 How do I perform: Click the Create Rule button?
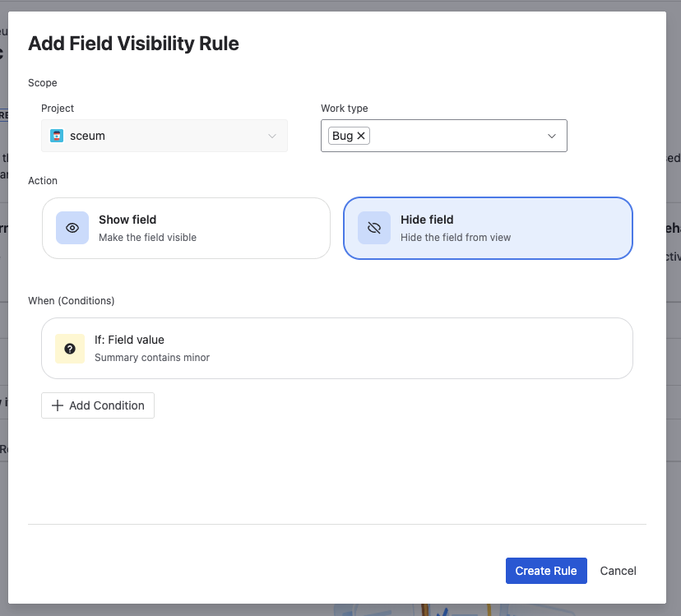pos(546,571)
